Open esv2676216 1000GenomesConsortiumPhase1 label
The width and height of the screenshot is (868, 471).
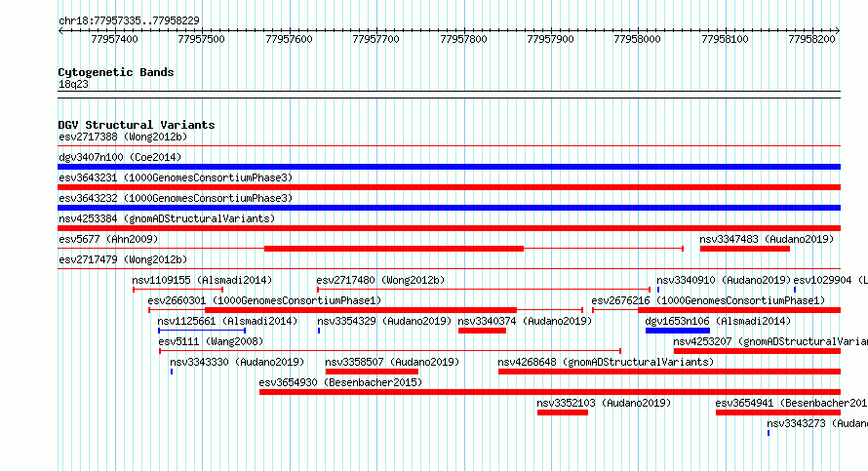coord(708,300)
